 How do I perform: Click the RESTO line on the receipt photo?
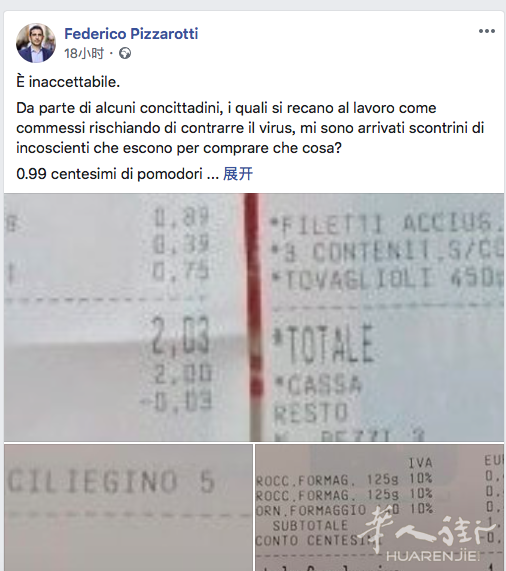click(311, 413)
